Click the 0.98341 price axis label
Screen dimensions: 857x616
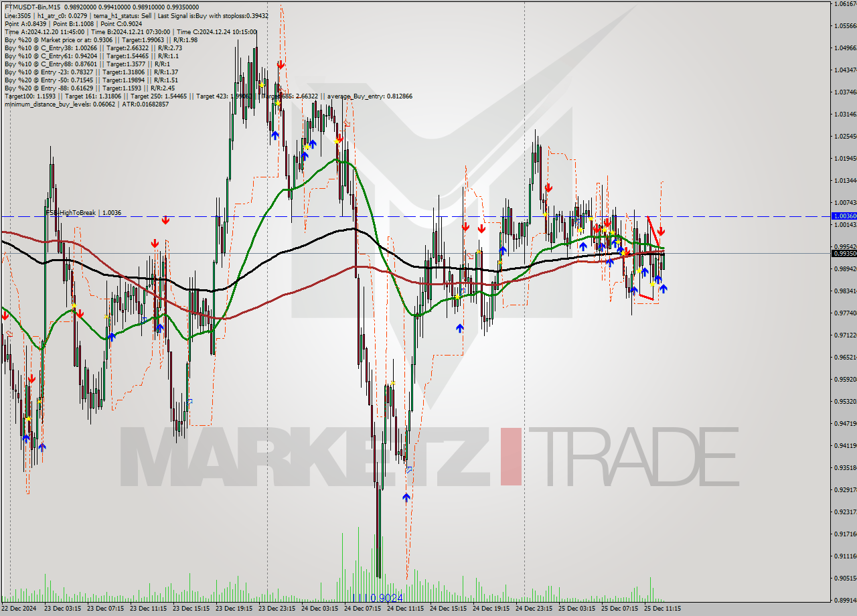point(845,291)
